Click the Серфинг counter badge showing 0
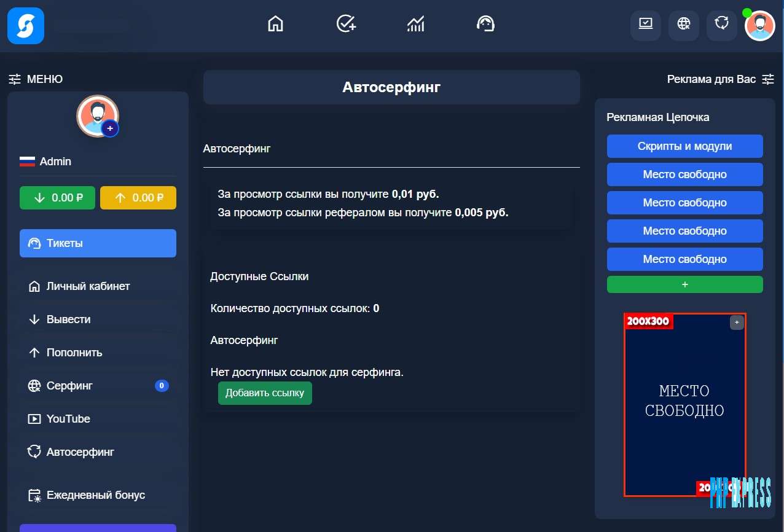This screenshot has height=532, width=784. pyautogui.click(x=162, y=386)
